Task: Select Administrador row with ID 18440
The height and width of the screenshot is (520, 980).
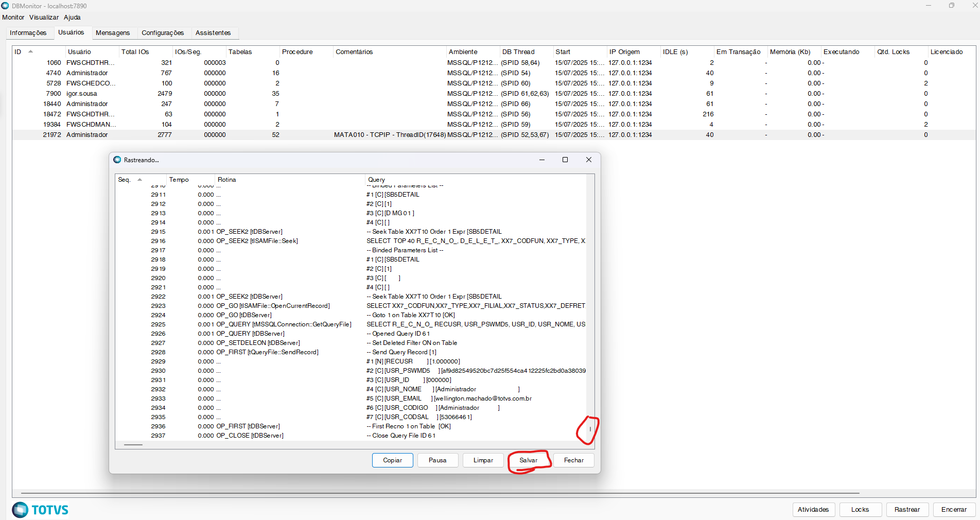Action: click(x=494, y=104)
